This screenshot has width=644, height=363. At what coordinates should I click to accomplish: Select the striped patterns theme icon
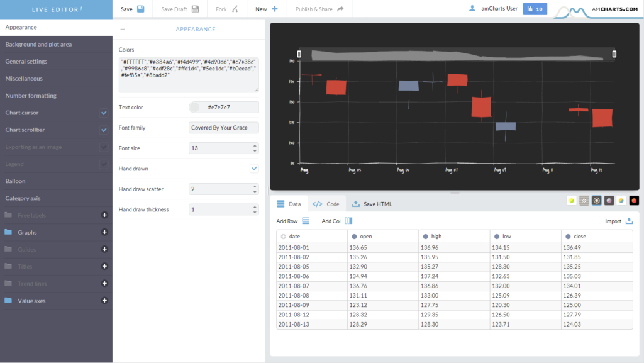pos(584,201)
